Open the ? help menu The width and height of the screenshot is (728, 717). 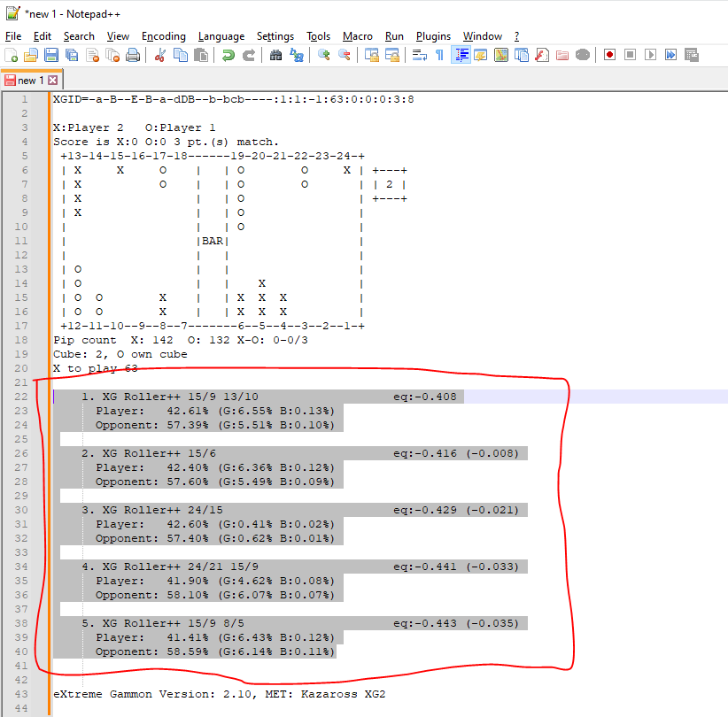(516, 36)
